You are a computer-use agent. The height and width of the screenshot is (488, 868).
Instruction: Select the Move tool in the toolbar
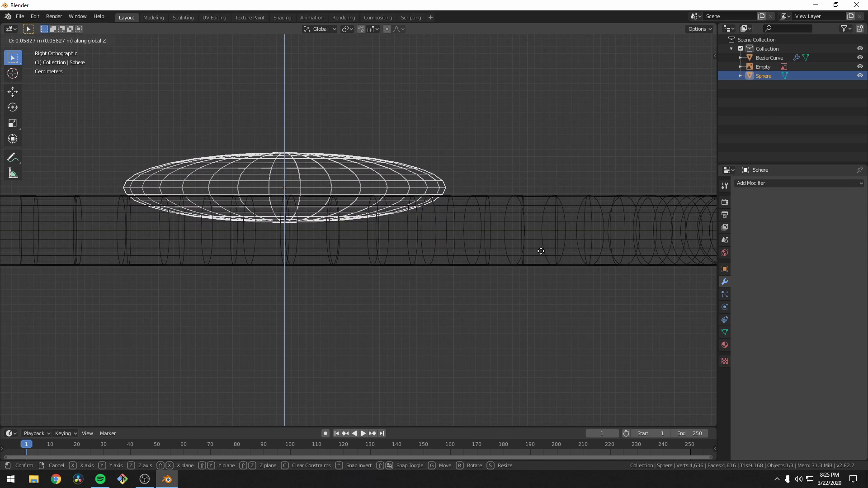12,91
